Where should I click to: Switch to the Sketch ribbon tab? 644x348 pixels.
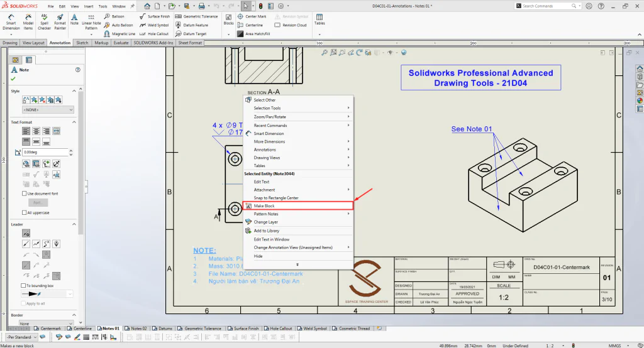coord(82,43)
